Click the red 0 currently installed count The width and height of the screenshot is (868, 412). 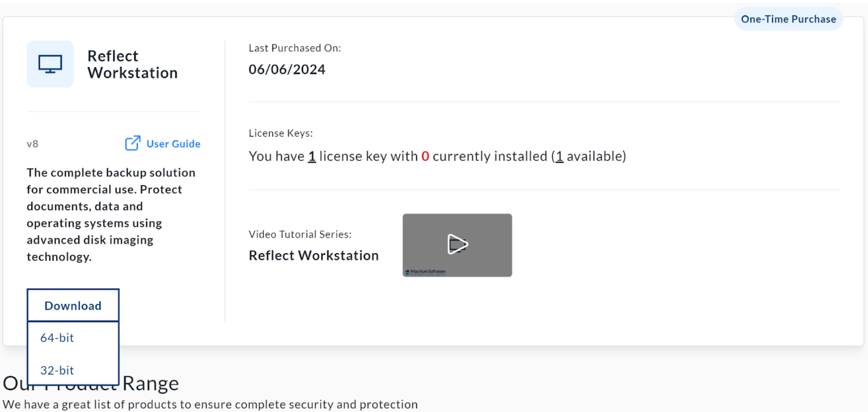tap(425, 156)
